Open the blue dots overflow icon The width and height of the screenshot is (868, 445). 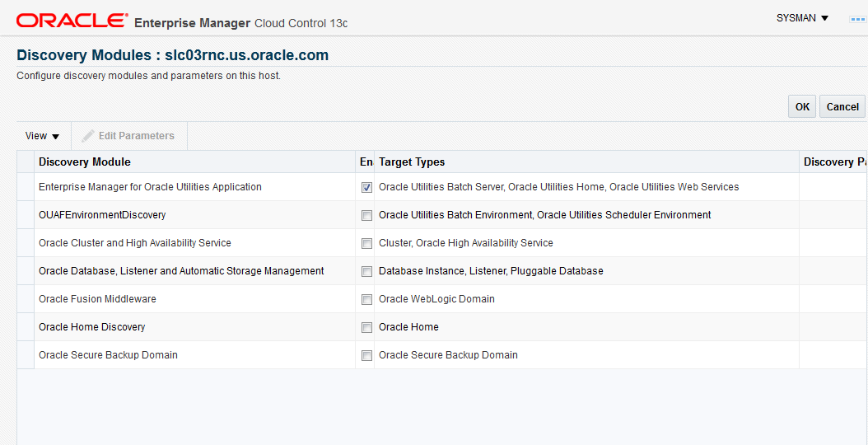(x=858, y=18)
